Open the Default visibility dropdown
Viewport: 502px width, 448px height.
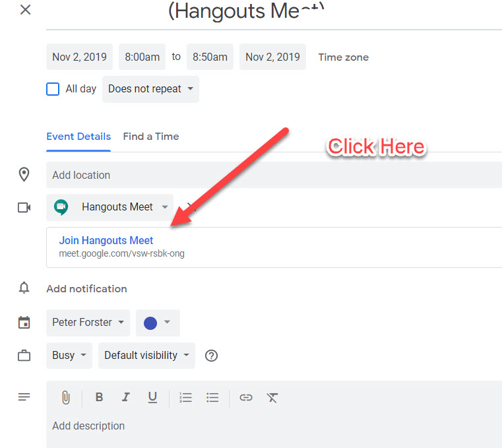[x=146, y=356]
